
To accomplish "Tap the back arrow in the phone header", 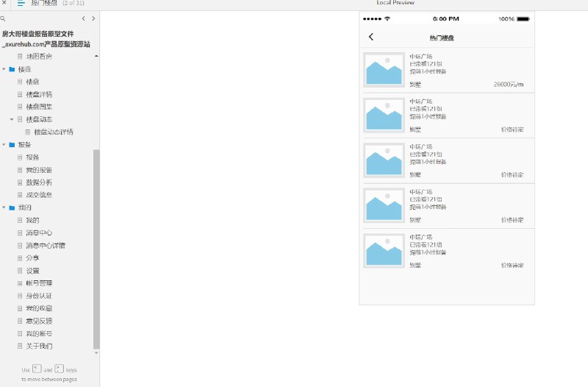I will [371, 37].
